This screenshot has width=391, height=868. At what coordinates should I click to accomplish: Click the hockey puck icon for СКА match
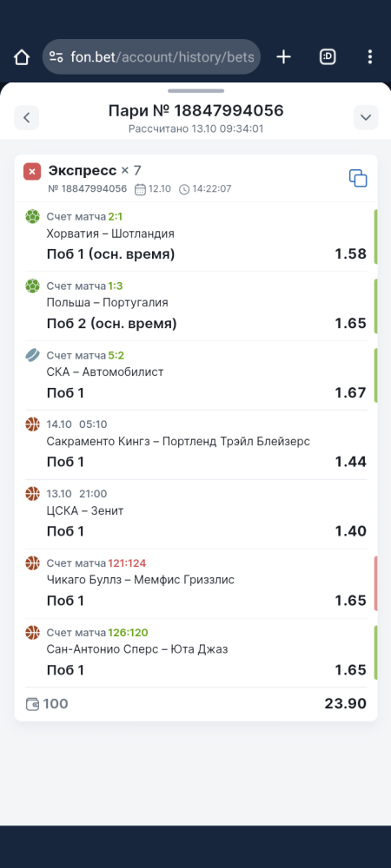tap(33, 355)
